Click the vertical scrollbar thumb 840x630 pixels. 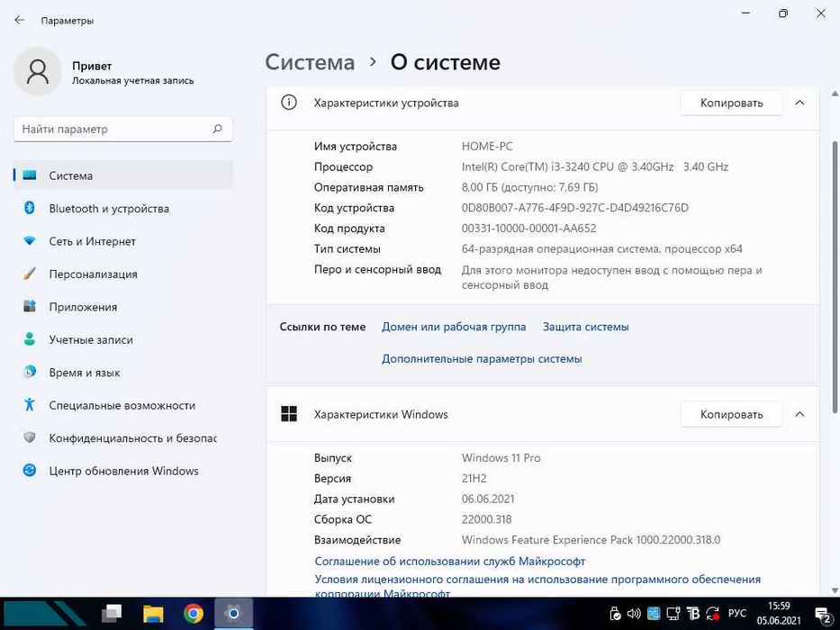click(835, 276)
